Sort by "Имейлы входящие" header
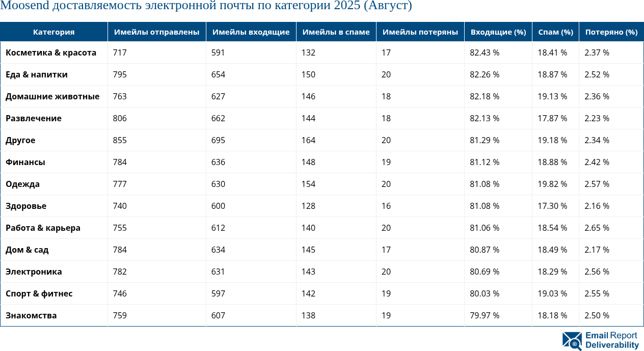This screenshot has height=351, width=644. 251,32
